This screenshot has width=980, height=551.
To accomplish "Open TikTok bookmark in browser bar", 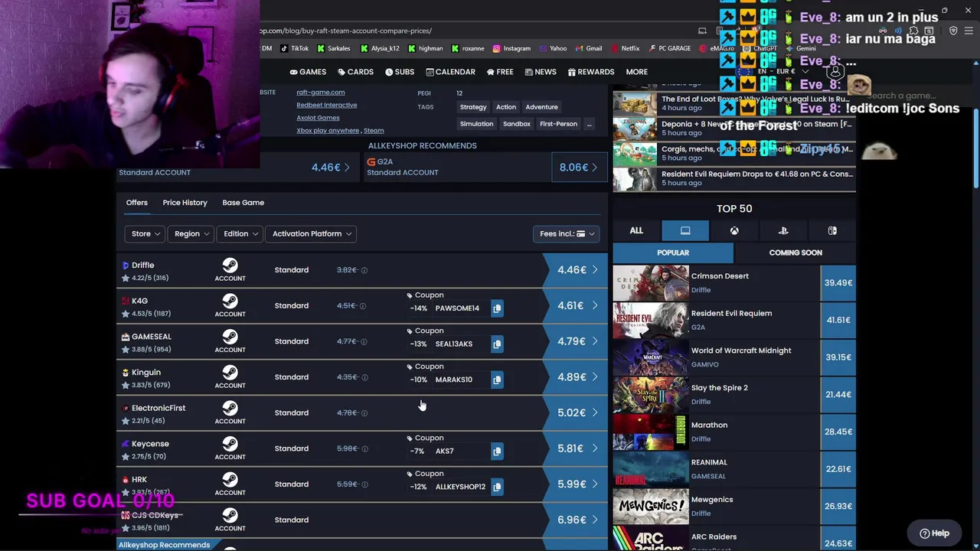I will coord(294,48).
